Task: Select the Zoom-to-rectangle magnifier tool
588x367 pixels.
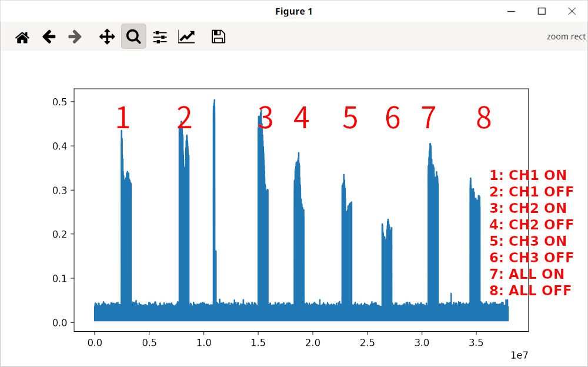Action: pyautogui.click(x=133, y=36)
